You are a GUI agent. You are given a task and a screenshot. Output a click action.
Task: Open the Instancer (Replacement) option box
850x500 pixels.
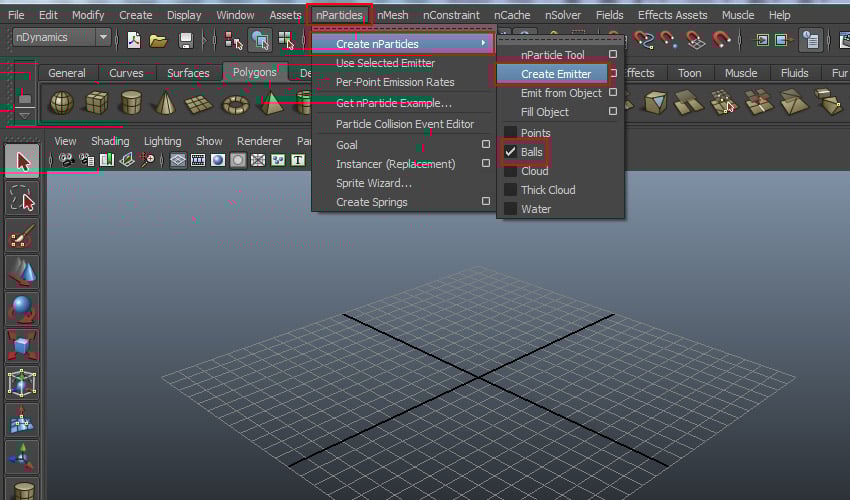coord(486,163)
